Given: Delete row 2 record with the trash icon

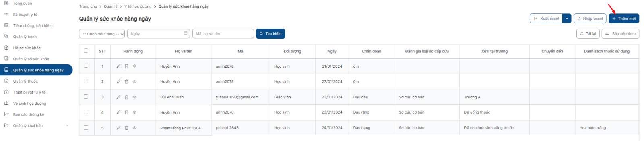Looking at the screenshot, I should (126, 81).
